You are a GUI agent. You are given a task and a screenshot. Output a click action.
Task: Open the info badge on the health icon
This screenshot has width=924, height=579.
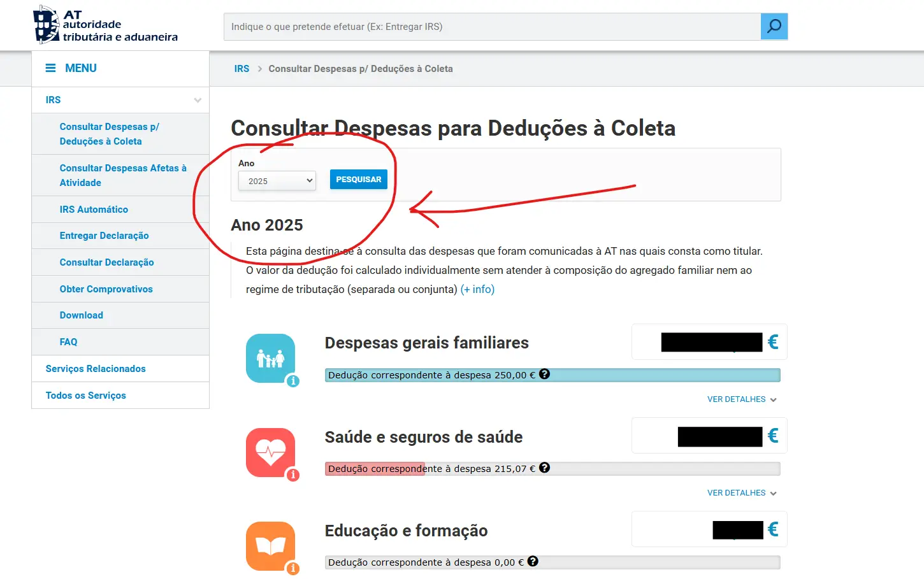(x=292, y=475)
